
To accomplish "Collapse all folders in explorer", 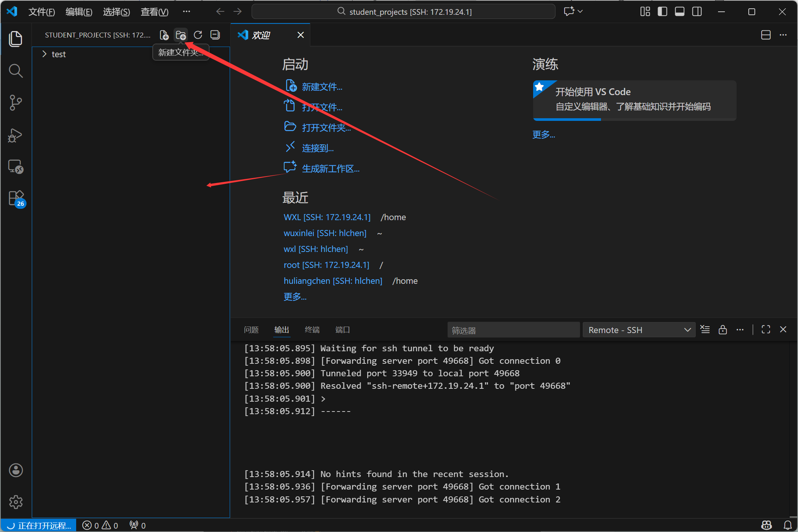I will click(x=215, y=35).
